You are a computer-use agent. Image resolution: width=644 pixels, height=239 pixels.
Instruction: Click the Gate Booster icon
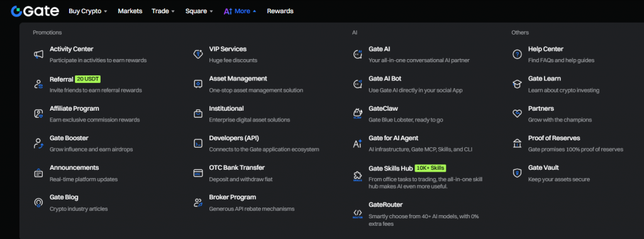pyautogui.click(x=38, y=143)
